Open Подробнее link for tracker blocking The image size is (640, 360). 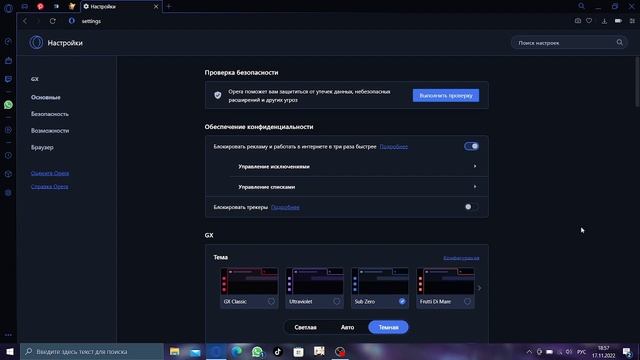pos(285,207)
